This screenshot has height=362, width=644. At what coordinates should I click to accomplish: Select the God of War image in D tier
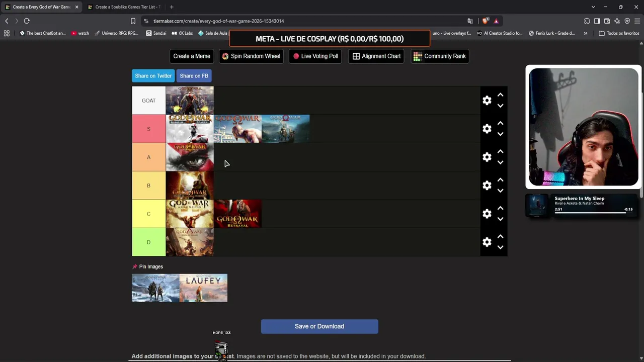click(190, 242)
